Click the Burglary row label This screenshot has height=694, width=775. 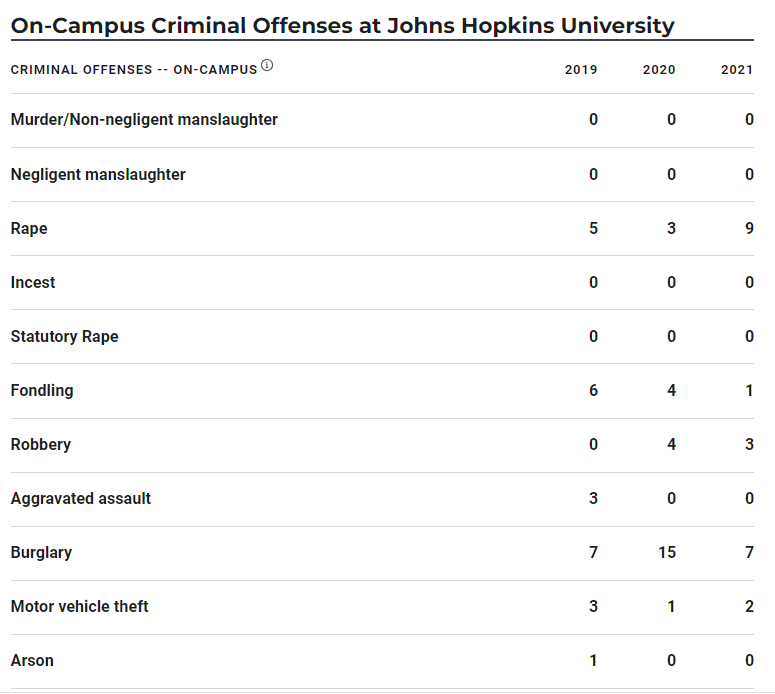41,552
